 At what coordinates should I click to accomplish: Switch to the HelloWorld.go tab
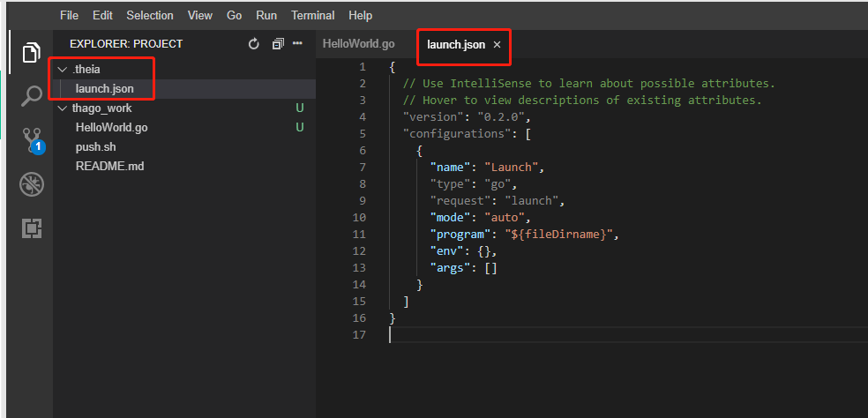tap(359, 44)
